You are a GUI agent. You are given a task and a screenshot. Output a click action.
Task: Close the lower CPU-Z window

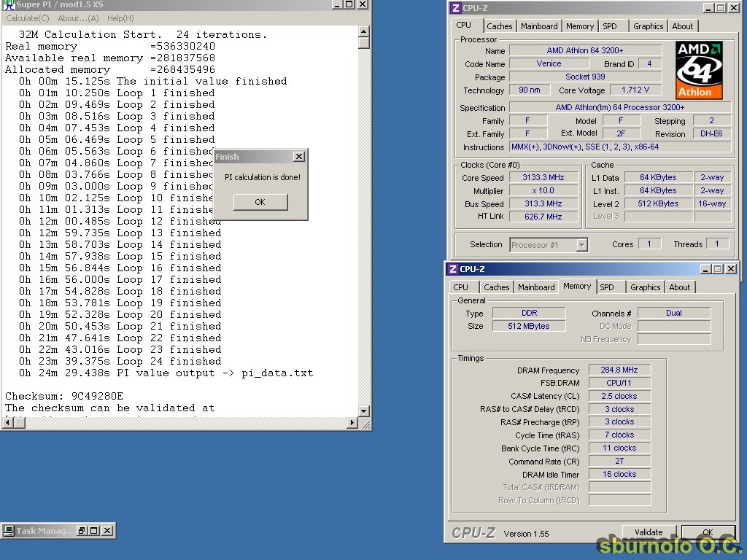pyautogui.click(x=731, y=269)
